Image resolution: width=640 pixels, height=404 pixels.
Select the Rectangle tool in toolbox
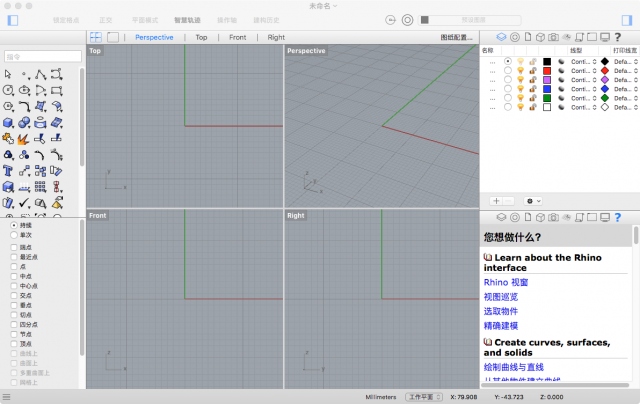(56, 90)
